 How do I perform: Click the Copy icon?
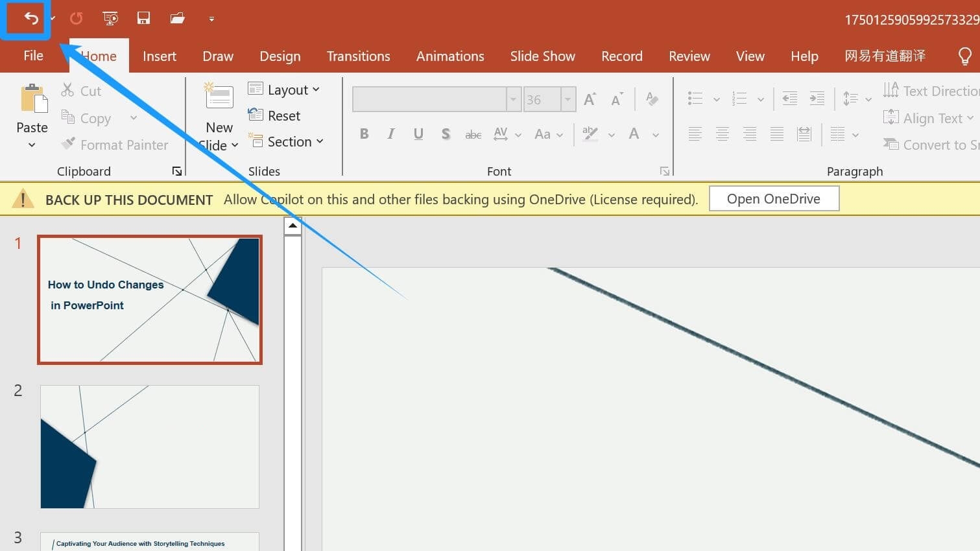[69, 117]
